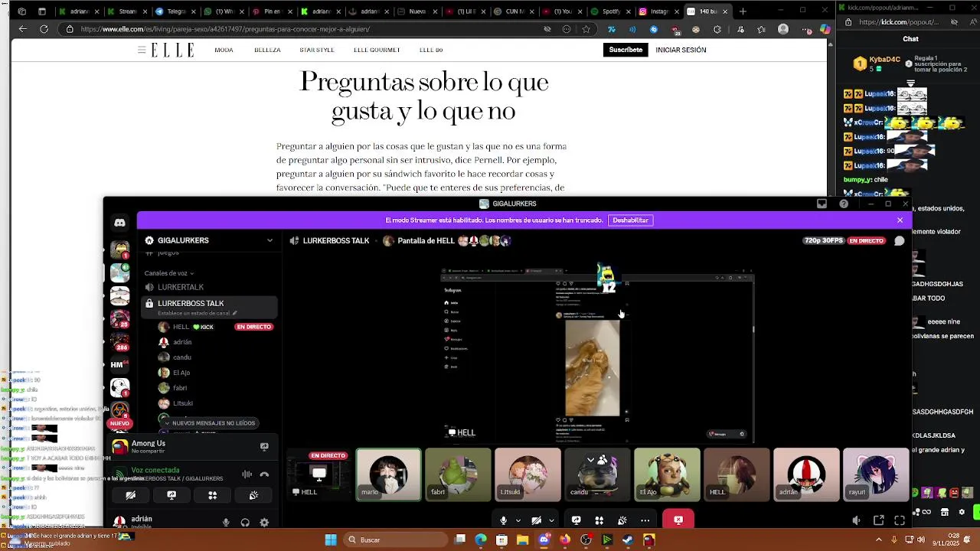980x551 pixels.
Task: Open BELLEZA section in ELLE nav
Action: (x=267, y=50)
